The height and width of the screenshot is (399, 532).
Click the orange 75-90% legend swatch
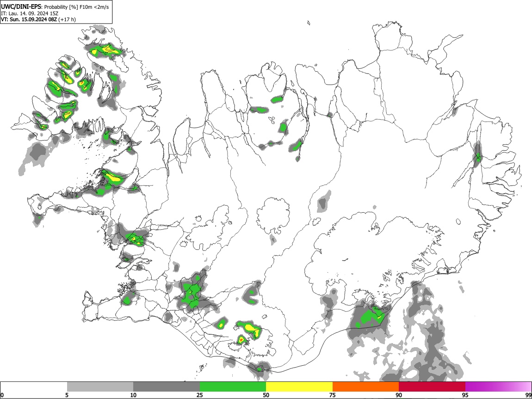[x=366, y=387]
